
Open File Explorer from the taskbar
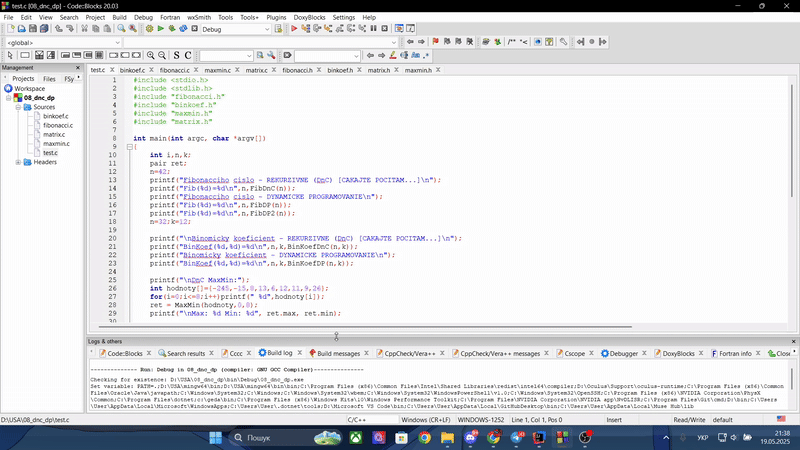pyautogui.click(x=447, y=438)
